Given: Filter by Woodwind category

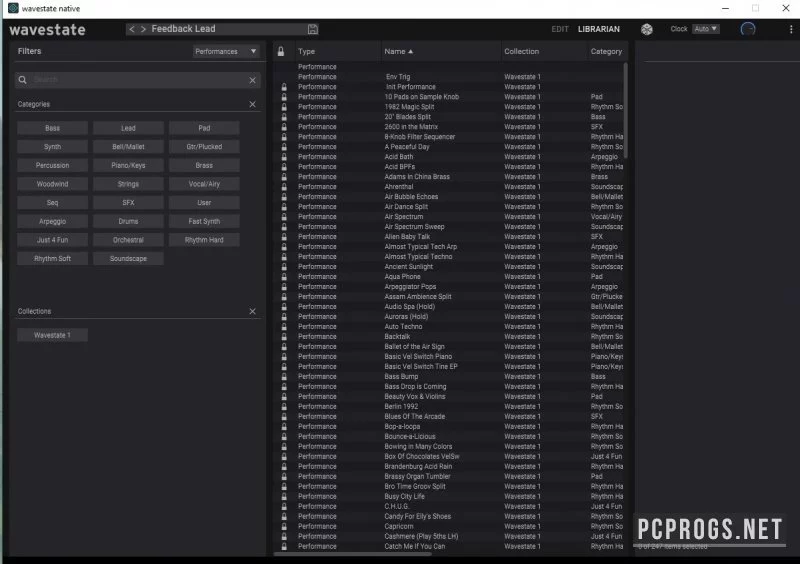Looking at the screenshot, I should [x=53, y=184].
